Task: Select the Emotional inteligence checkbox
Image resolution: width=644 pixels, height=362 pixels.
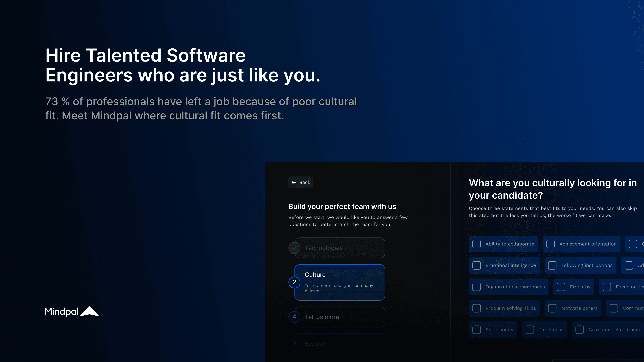Action: tap(476, 265)
